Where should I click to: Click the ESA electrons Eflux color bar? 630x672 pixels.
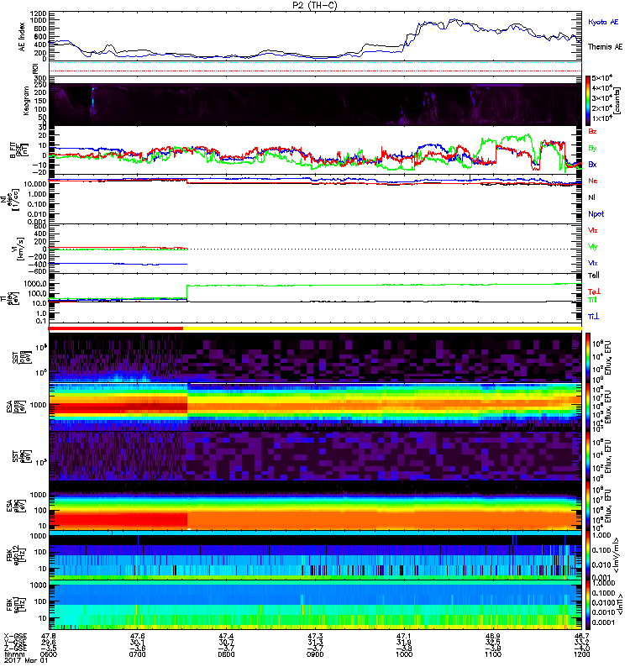pos(588,506)
